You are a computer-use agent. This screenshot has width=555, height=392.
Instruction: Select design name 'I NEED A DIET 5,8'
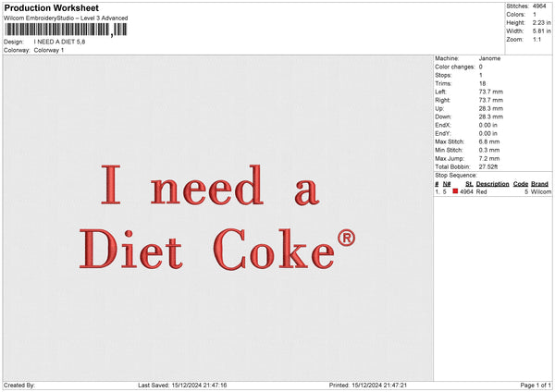(x=59, y=42)
